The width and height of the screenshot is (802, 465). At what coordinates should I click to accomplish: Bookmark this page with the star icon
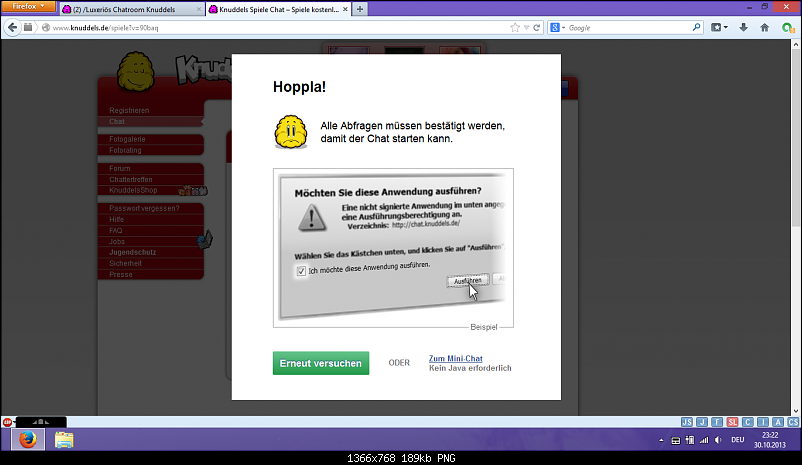[515, 28]
